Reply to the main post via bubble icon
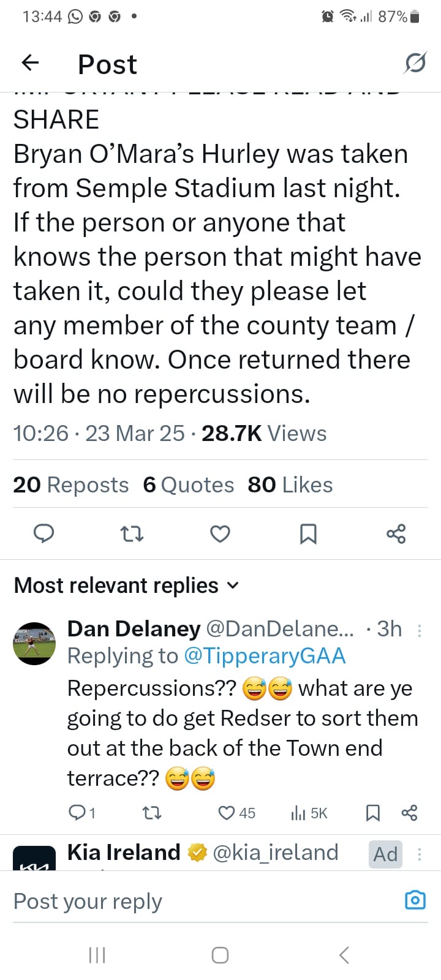Image resolution: width=441 pixels, height=980 pixels. point(43,534)
